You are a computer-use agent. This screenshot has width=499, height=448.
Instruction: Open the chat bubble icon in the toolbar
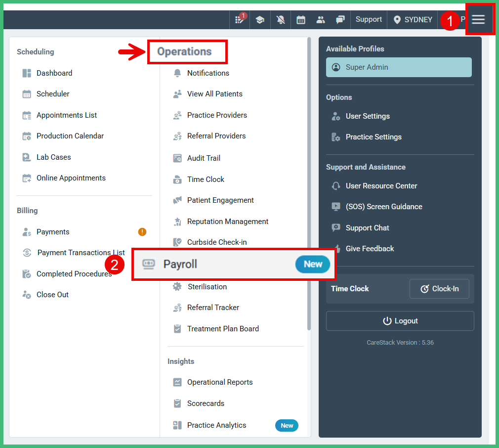(x=340, y=19)
